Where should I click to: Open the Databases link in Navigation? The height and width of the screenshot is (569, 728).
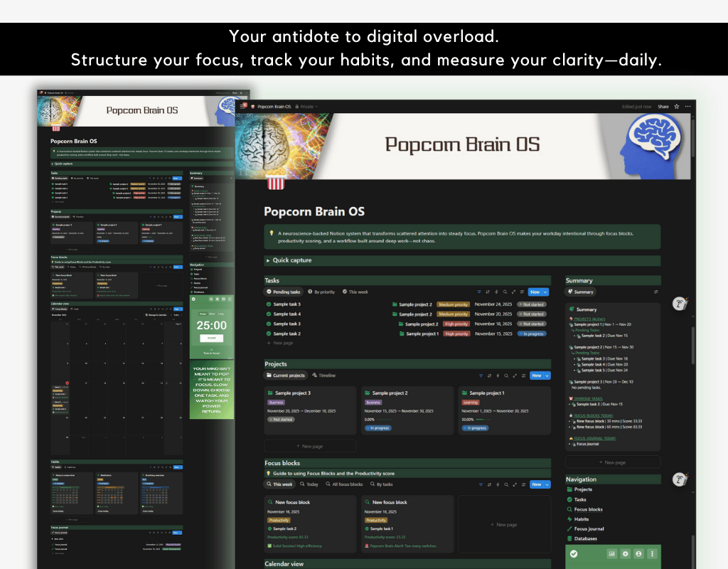[582, 539]
